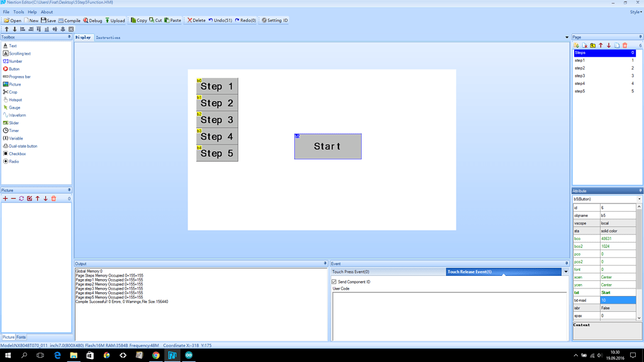The width and height of the screenshot is (644, 362).
Task: Select the Step 5 button on canvas
Action: (217, 153)
